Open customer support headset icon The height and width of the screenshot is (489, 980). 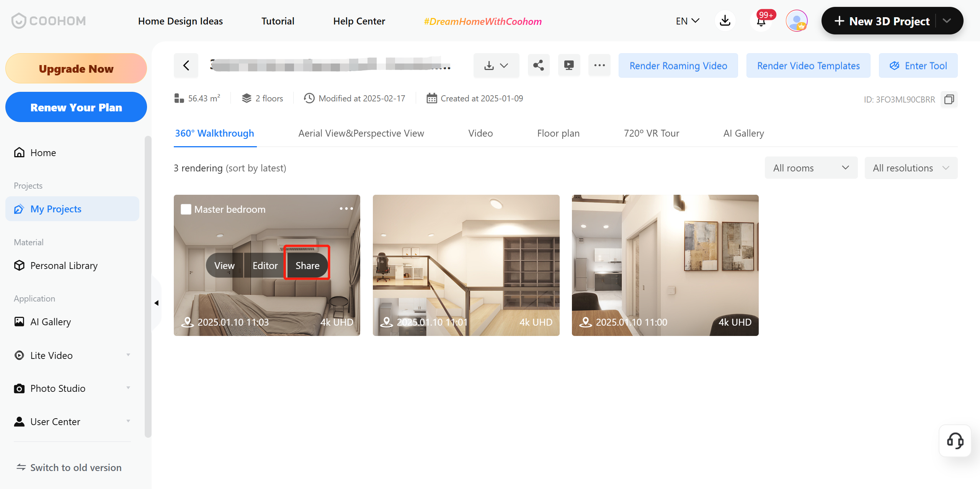(x=955, y=441)
